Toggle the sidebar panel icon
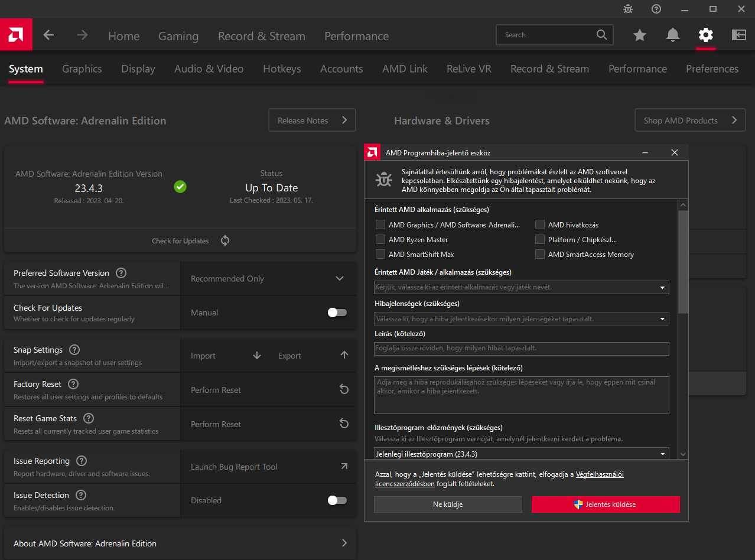 tap(739, 35)
